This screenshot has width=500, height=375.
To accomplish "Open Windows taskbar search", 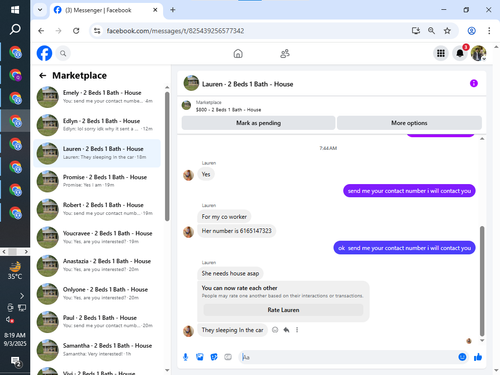I will pyautogui.click(x=15, y=30).
